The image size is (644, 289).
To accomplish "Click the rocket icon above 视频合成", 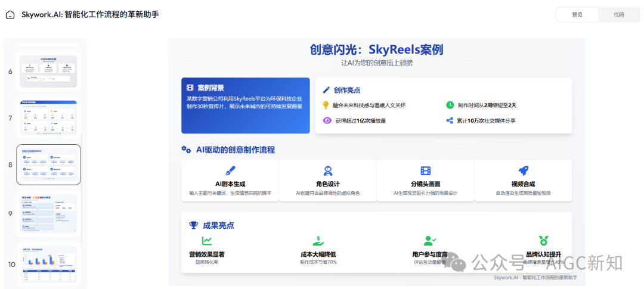I will 524,171.
